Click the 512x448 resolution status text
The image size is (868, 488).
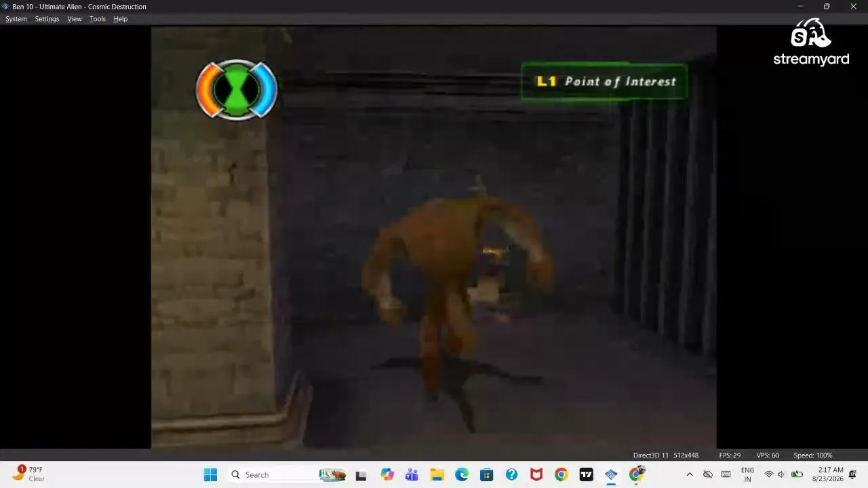(686, 455)
